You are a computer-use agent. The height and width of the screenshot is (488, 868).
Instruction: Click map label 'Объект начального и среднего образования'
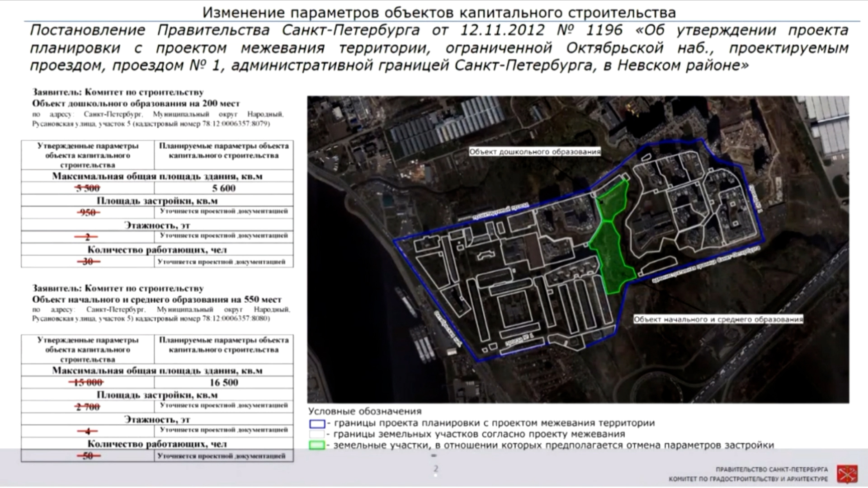click(x=718, y=319)
